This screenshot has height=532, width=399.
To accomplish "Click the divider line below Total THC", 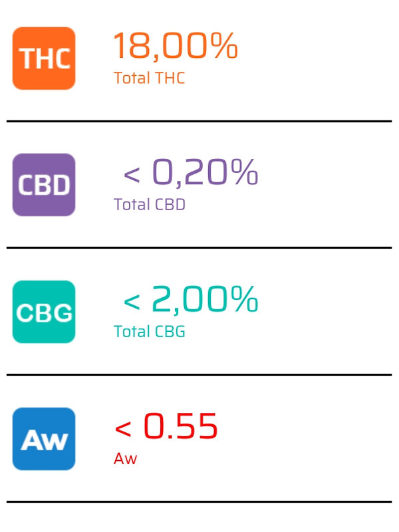I will pos(199,121).
